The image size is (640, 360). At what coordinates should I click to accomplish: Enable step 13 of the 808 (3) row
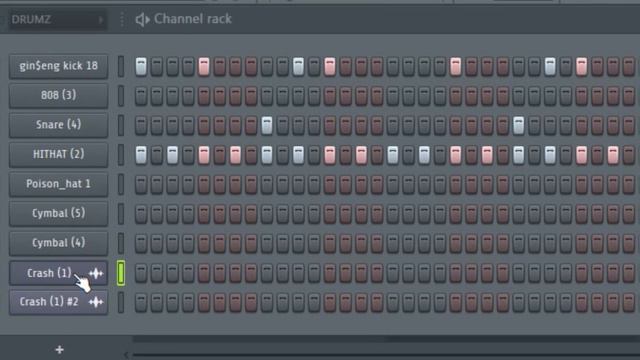pyautogui.click(x=330, y=96)
